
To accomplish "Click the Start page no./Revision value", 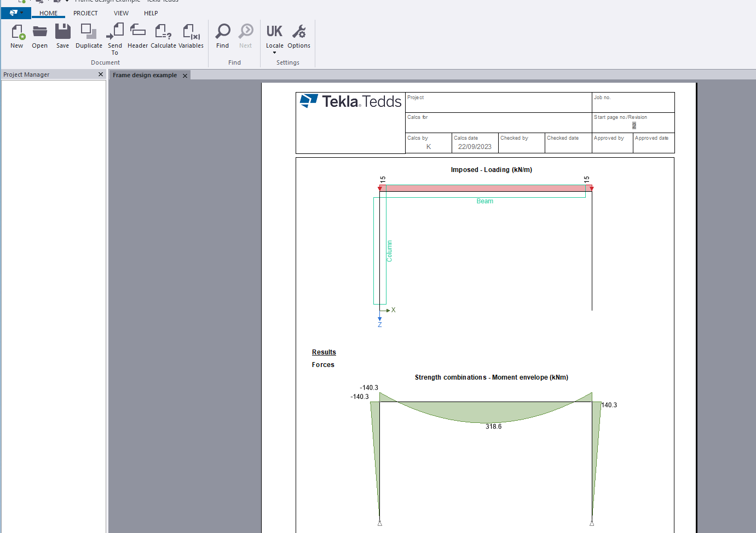I will tap(634, 125).
